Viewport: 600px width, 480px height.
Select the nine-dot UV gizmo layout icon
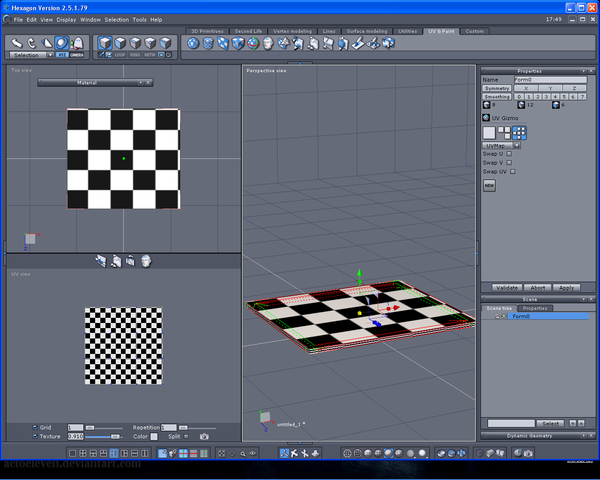(x=519, y=133)
